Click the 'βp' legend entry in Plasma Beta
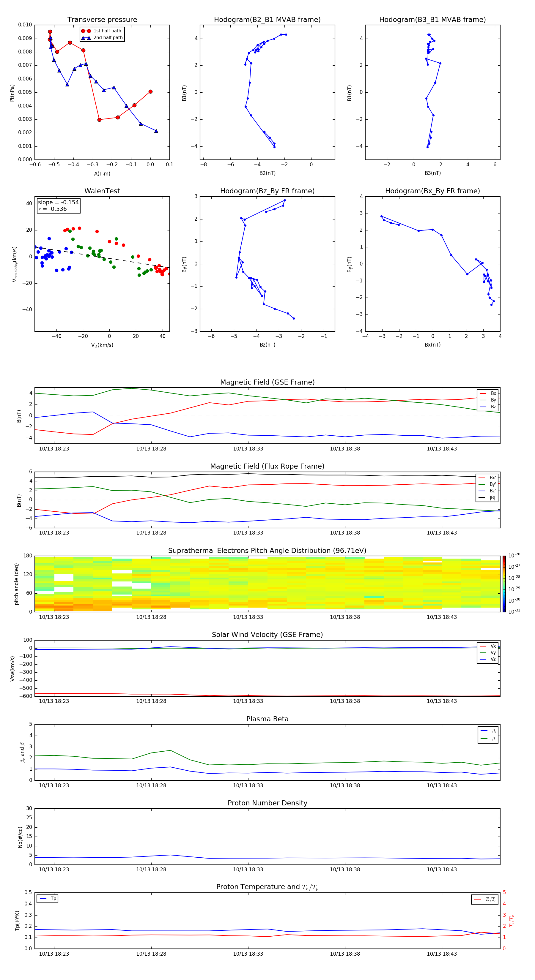Screen dimensions: 535x980 pyautogui.click(x=489, y=731)
